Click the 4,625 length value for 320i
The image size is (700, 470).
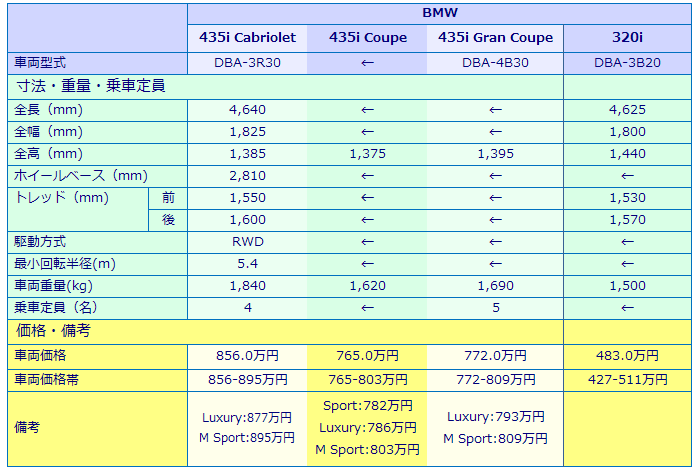pyautogui.click(x=627, y=110)
